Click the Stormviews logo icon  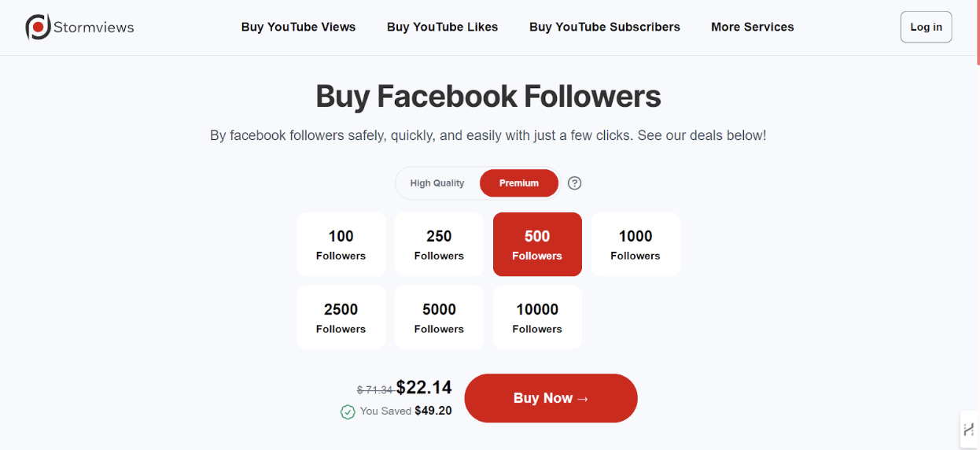37,27
